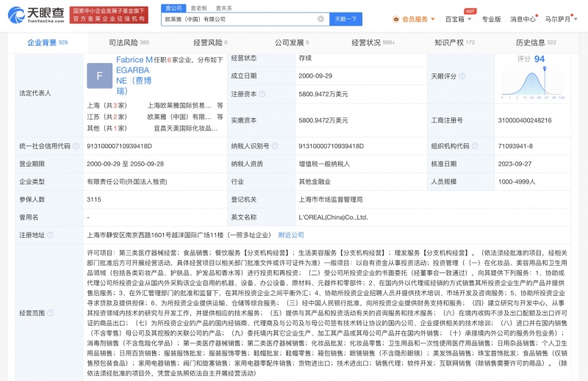Open the Fabrice MEGARBANE profile link
The height and width of the screenshot is (381, 588).
click(x=135, y=75)
